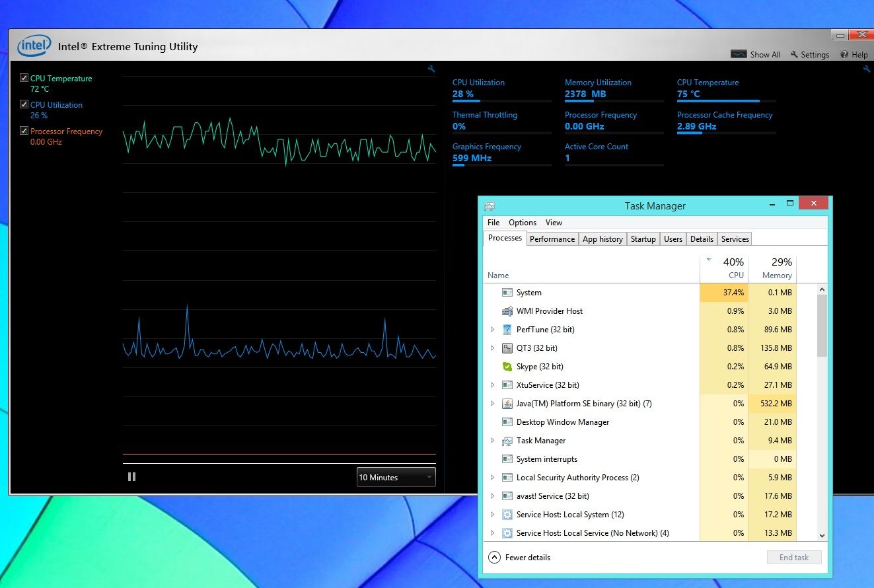Sort processes by Name column header
The height and width of the screenshot is (588, 874).
click(592, 268)
